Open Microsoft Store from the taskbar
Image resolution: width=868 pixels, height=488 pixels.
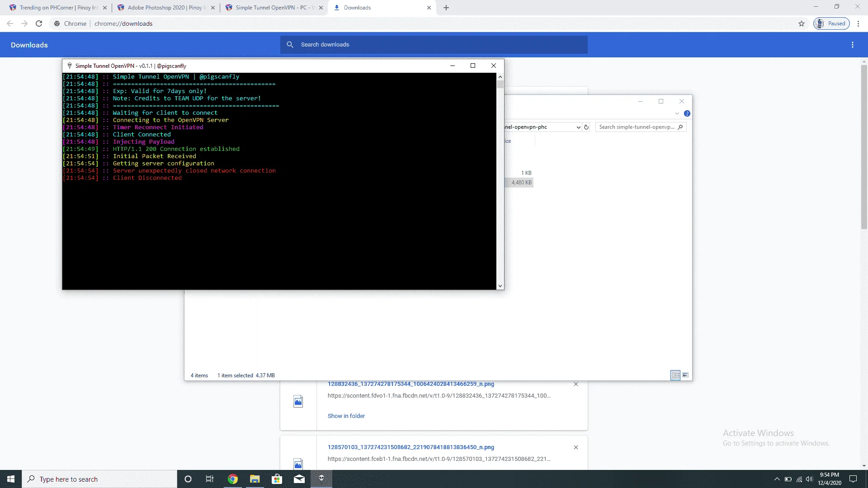277,479
